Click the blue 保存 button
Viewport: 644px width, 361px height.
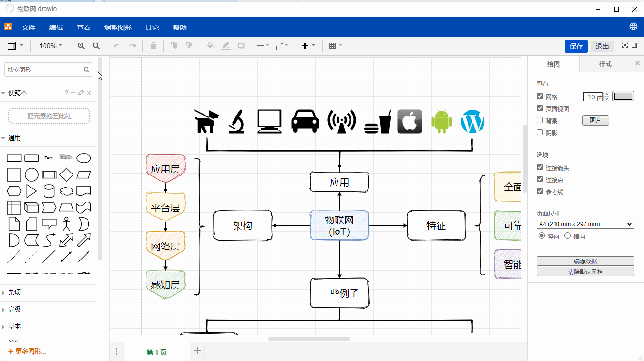(x=576, y=46)
